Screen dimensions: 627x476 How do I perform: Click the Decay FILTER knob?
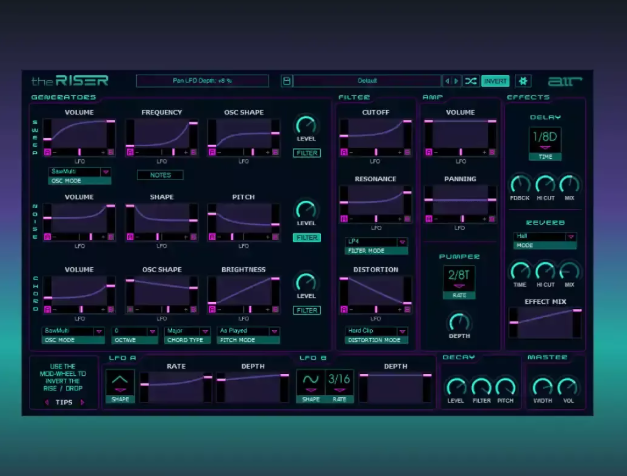point(481,387)
